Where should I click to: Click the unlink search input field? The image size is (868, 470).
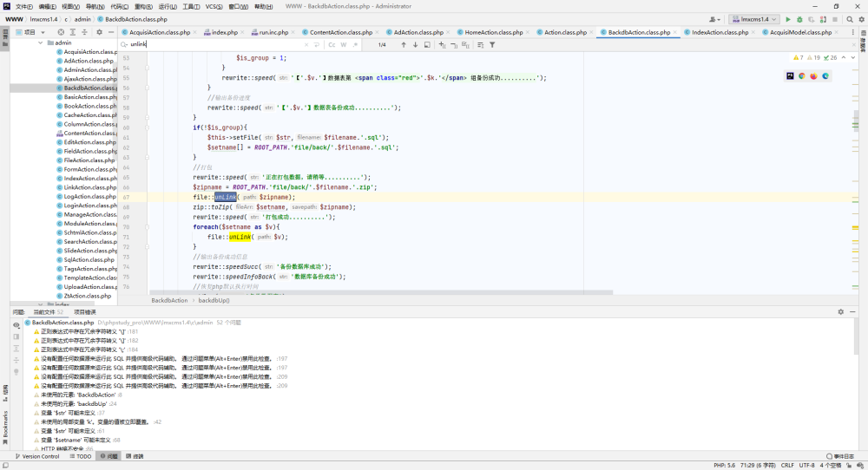coord(216,45)
